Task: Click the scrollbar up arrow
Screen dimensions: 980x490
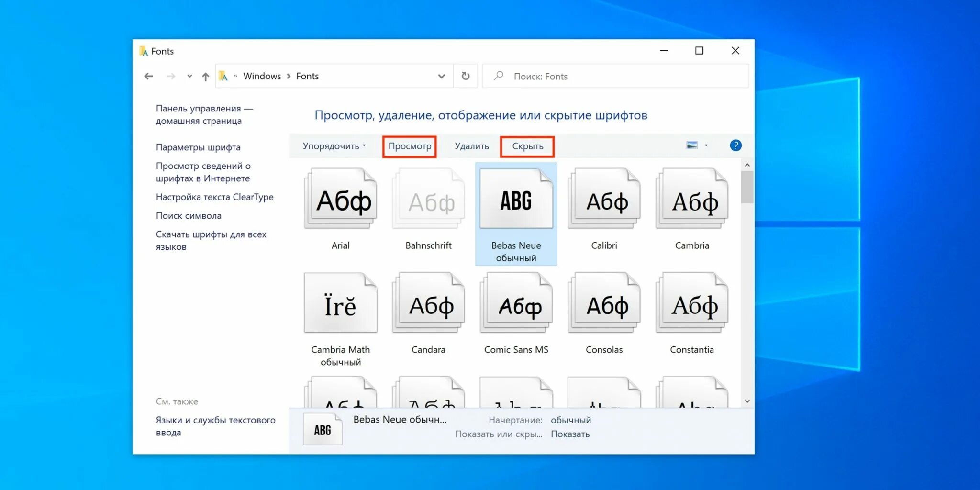Action: point(747,165)
